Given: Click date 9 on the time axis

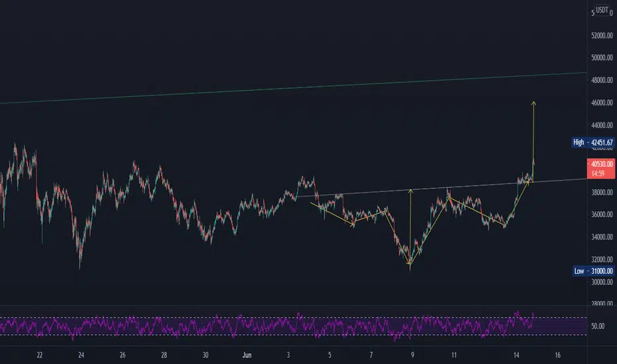Looking at the screenshot, I should coord(412,355).
